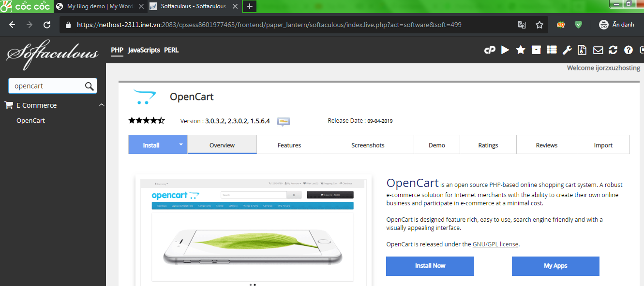This screenshot has width=644, height=286.
Task: Select the PERL scripts category
Action: 171,50
